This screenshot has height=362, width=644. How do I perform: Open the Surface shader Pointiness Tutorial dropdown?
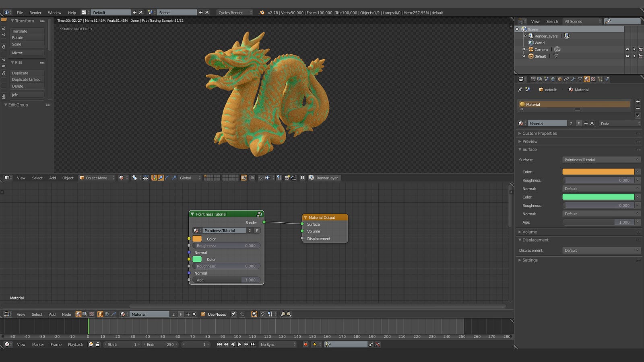[x=601, y=160]
